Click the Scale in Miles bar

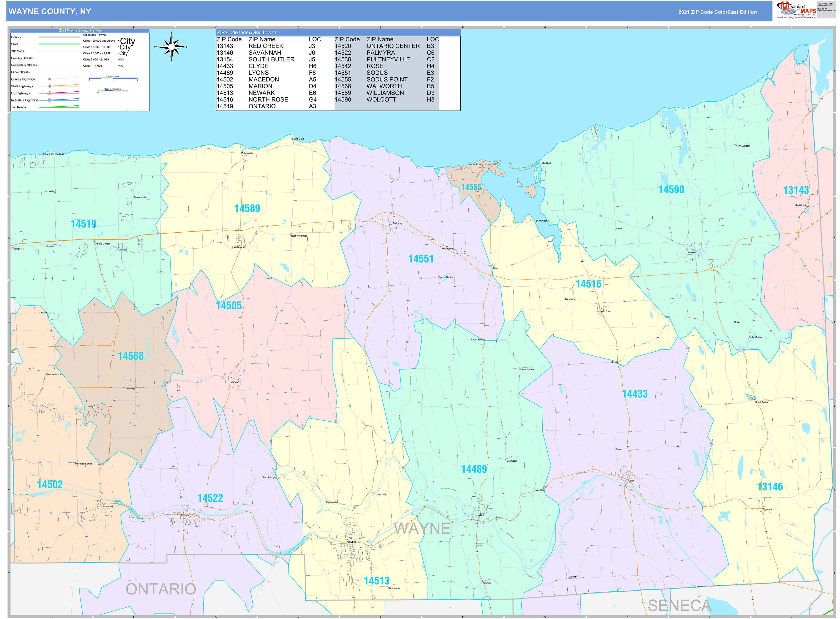113,78
